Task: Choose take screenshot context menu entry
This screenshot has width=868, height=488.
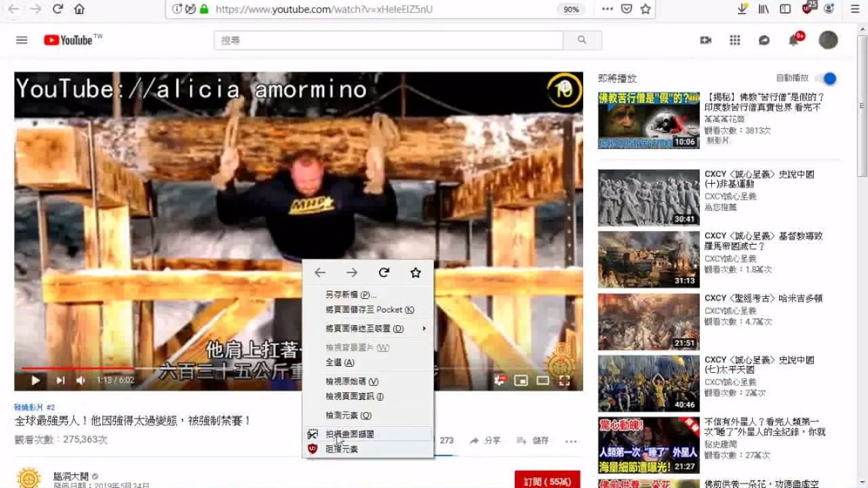Action: pos(367,434)
